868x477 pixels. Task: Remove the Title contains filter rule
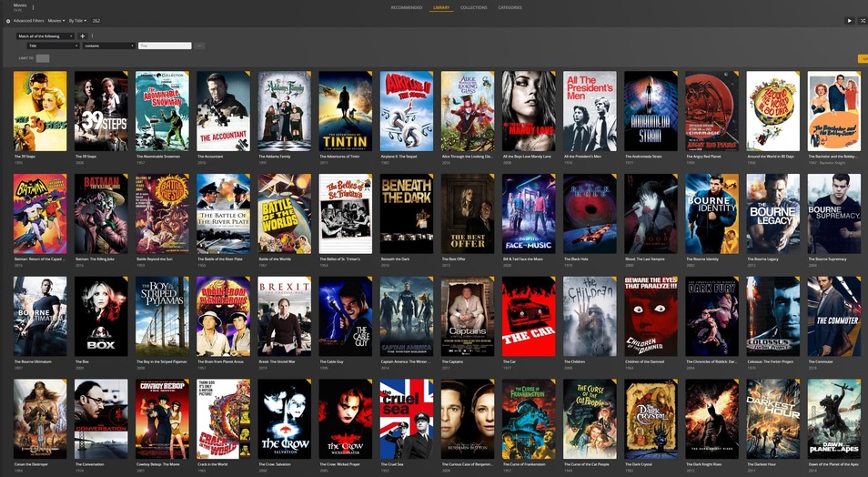(x=200, y=46)
